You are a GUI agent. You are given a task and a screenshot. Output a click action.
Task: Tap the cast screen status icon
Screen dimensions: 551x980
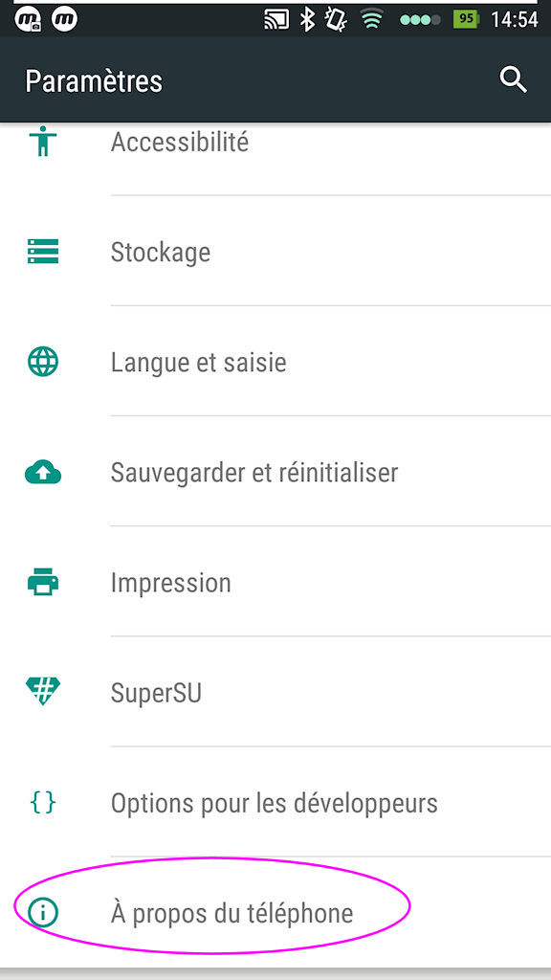point(276,20)
